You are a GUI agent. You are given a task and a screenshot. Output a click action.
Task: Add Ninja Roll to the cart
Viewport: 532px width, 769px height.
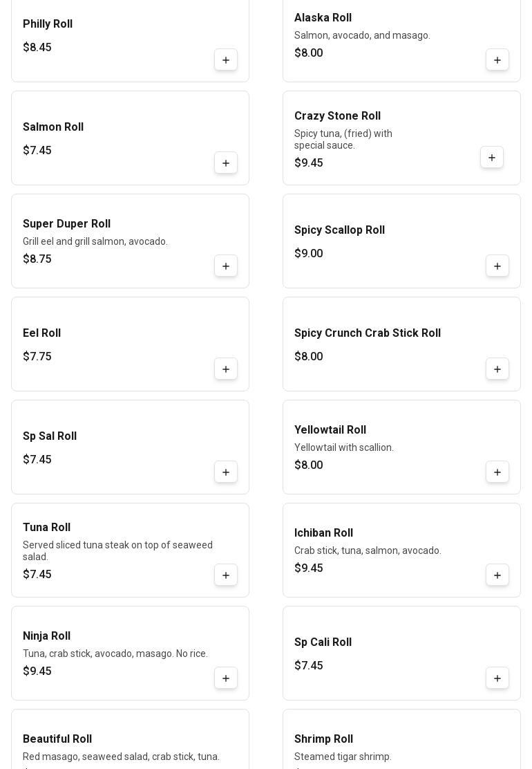[x=226, y=678]
